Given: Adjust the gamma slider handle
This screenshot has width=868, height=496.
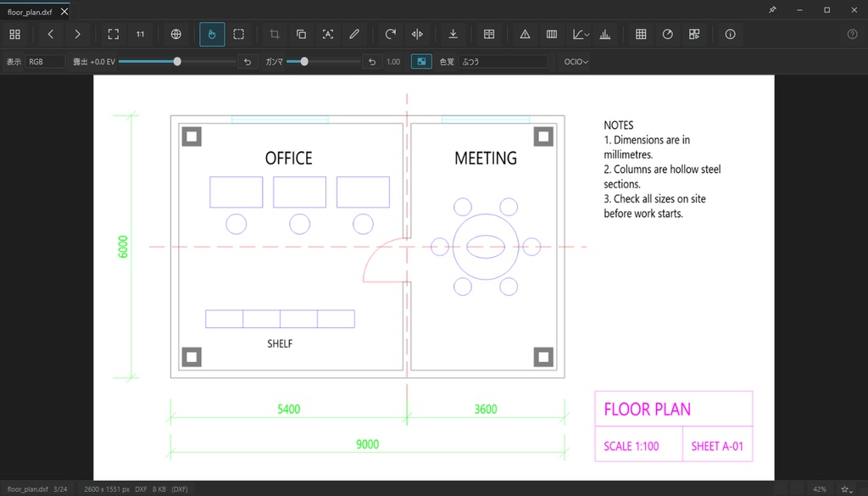Looking at the screenshot, I should [x=304, y=61].
